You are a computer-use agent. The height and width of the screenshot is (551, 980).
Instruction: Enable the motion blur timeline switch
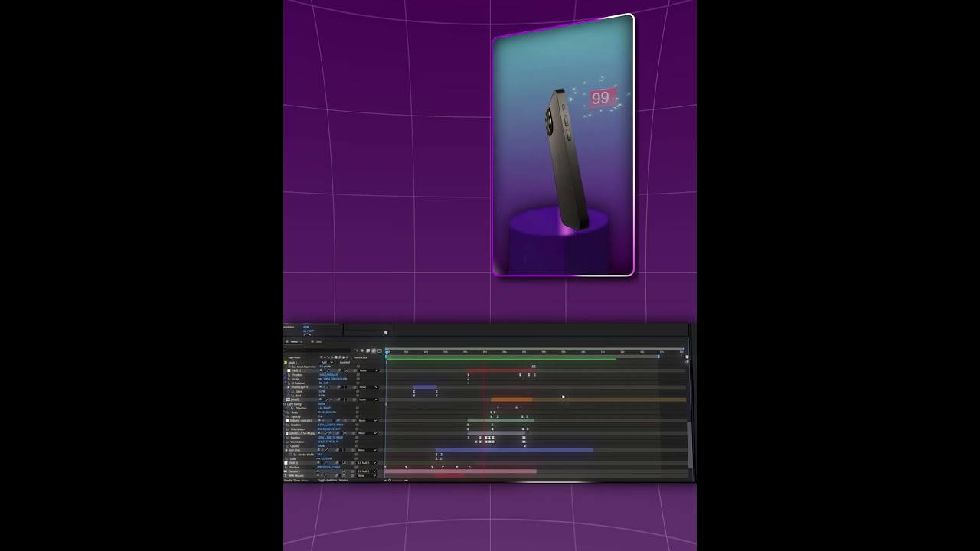[x=374, y=350]
